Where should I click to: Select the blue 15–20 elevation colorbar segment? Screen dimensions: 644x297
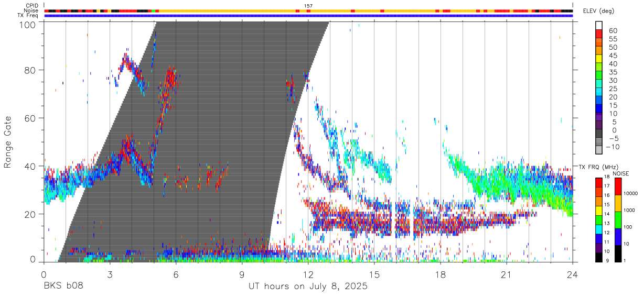click(x=599, y=101)
